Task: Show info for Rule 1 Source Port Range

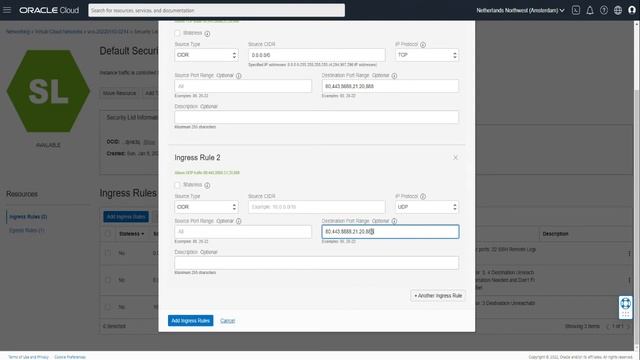Action: click(239, 76)
